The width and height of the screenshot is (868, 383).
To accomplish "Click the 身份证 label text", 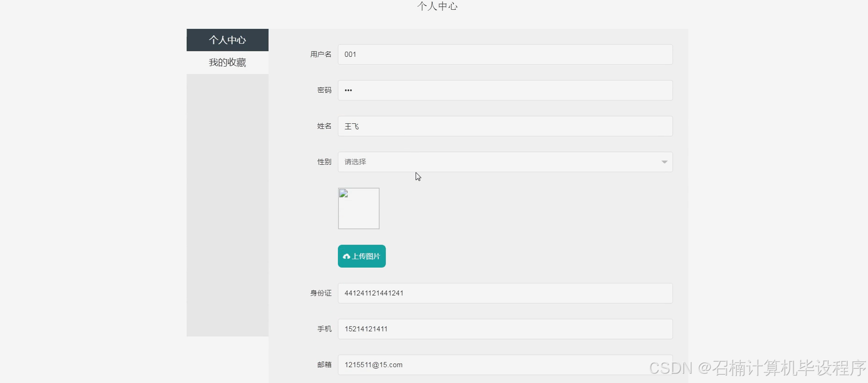I will coord(321,293).
